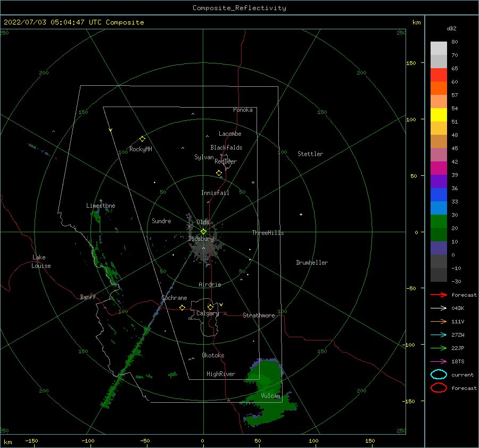This screenshot has height=448, width=479.
Task: Click the green 22JP arrow legend icon
Action: click(x=439, y=348)
